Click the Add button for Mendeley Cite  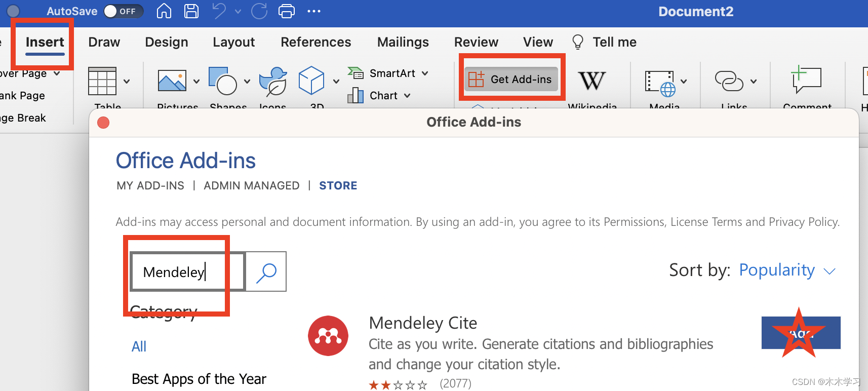(801, 333)
